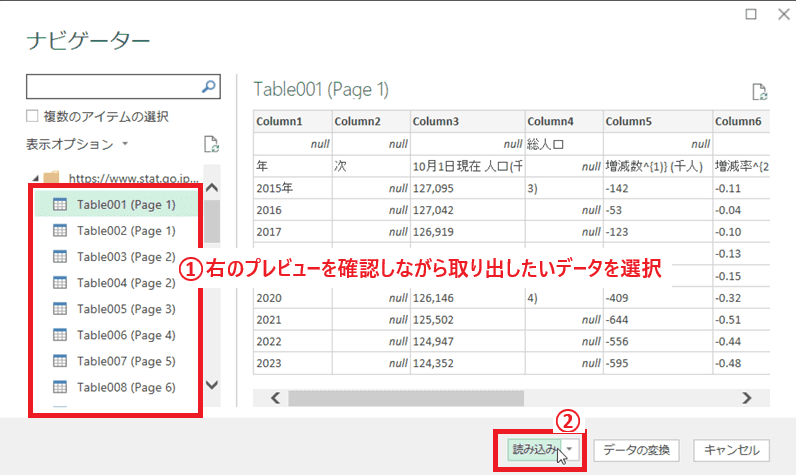Click the folder icon for stat.go.jp source
Image resolution: width=796 pixels, height=475 pixels.
[x=53, y=179]
